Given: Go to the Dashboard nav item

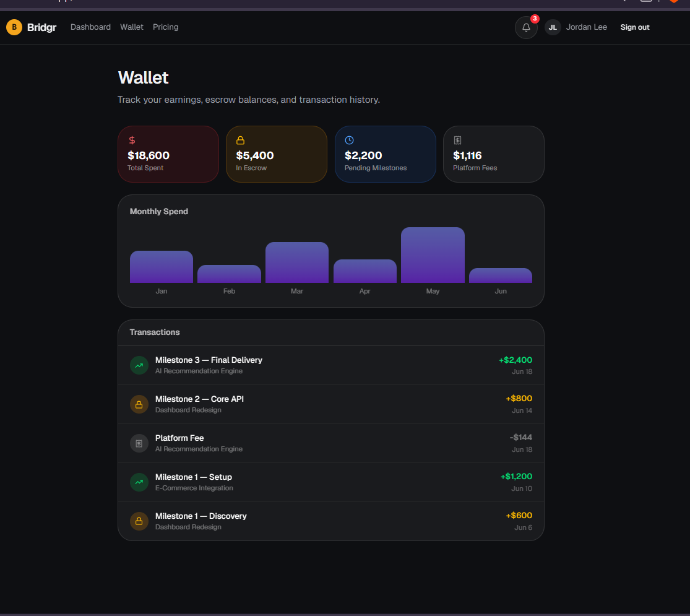Looking at the screenshot, I should [90, 27].
